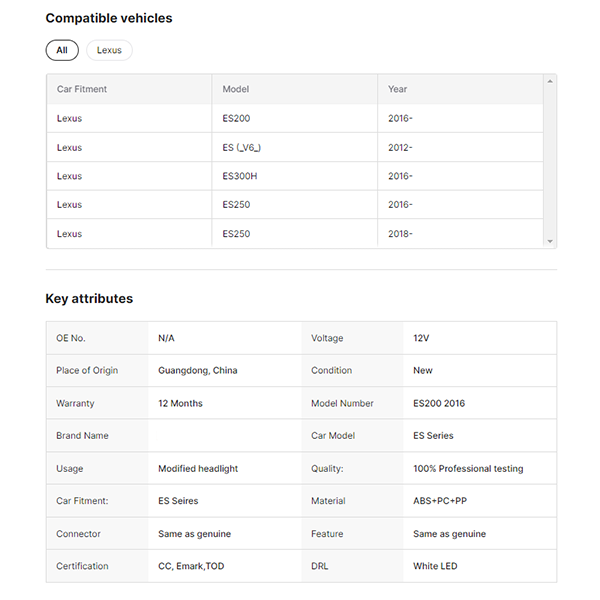Click the 'ES200 2016' model number value
Image resolution: width=600 pixels, height=600 pixels.
[439, 404]
